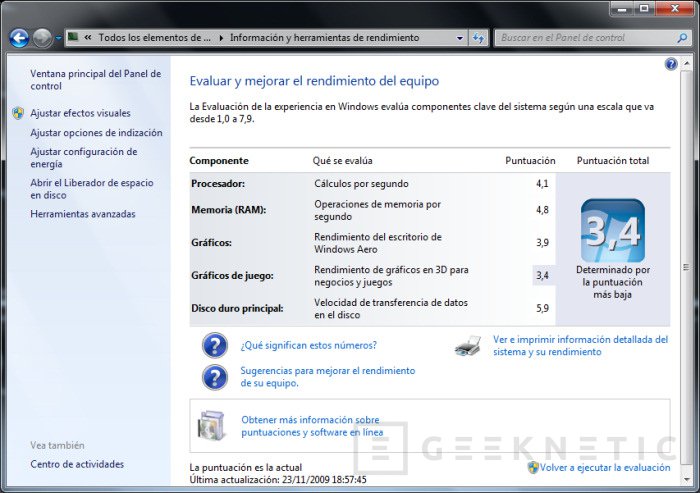Image resolution: width=700 pixels, height=493 pixels.
Task: Minimize the window
Action: click(x=623, y=8)
